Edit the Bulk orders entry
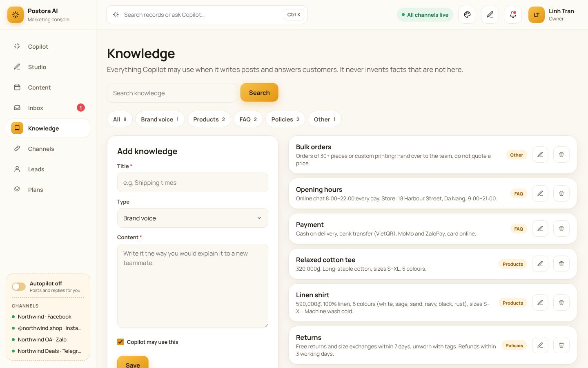The height and width of the screenshot is (368, 588). click(540, 155)
